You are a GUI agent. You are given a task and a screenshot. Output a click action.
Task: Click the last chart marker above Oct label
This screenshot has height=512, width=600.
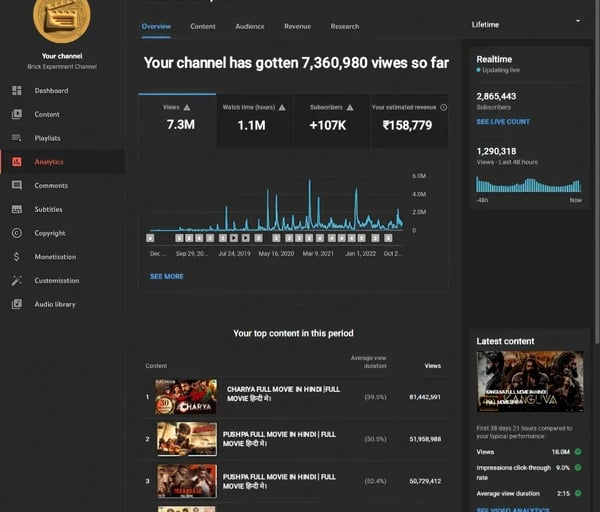pos(388,238)
